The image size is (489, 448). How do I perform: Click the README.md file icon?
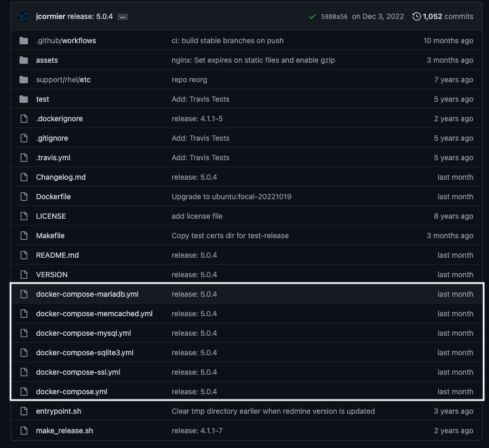coord(24,255)
